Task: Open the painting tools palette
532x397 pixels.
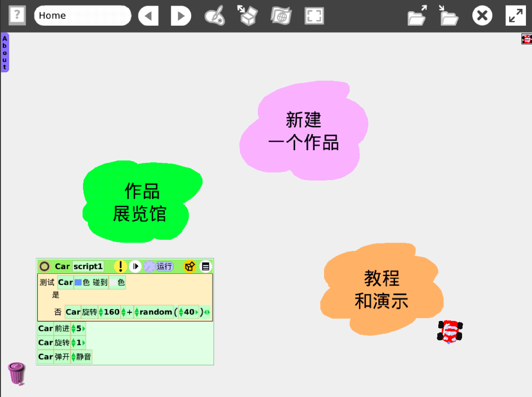Action: [215, 16]
